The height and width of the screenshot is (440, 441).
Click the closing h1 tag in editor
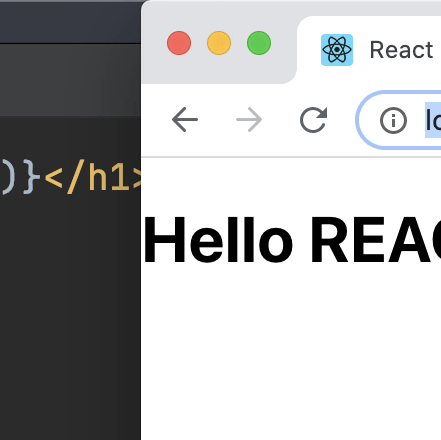tap(93, 176)
